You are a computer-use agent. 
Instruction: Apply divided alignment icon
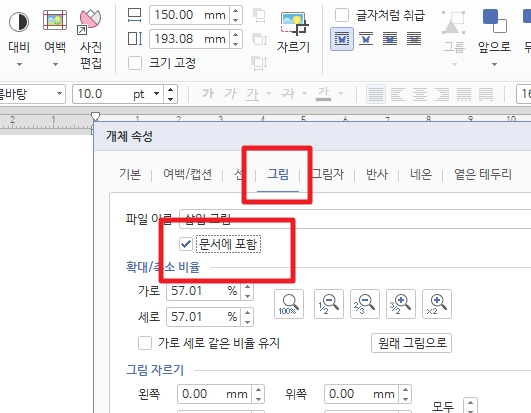486,94
